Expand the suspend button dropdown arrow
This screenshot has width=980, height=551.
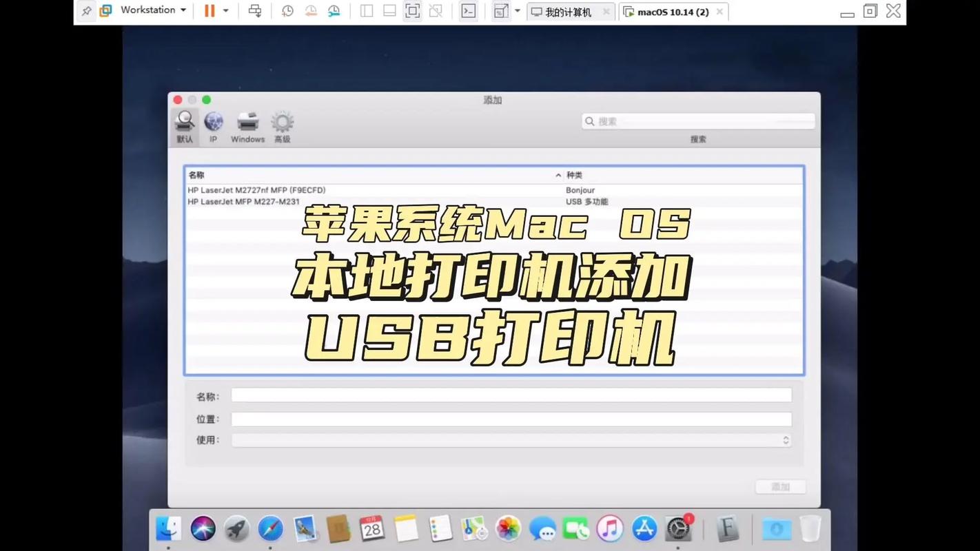tap(225, 11)
